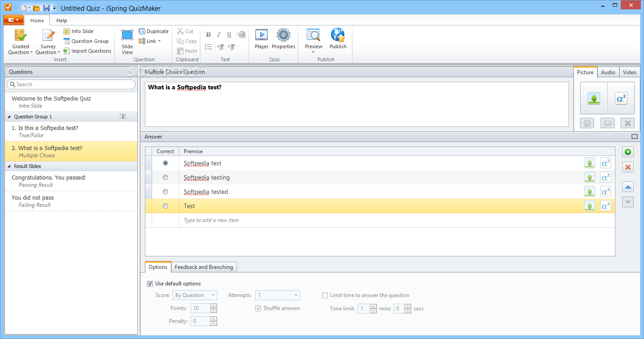Save the quiz from quick access toolbar
Screen dimensions: 644x339
pos(47,8)
